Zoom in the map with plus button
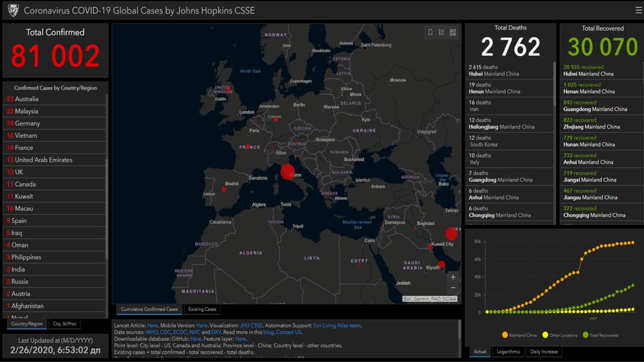 pos(453,277)
